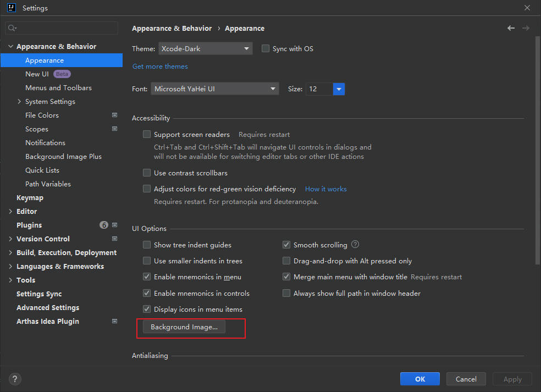Click the Apply button
This screenshot has width=541, height=392.
512,379
